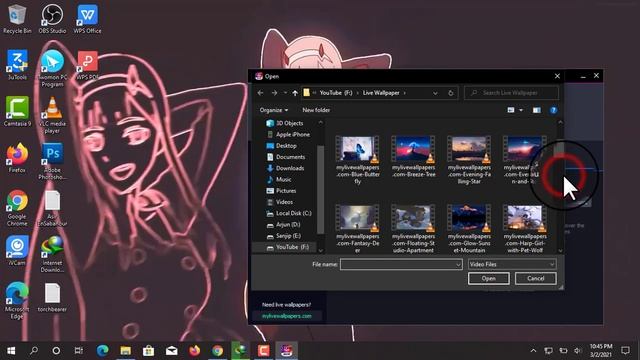Click the File name input field
This screenshot has height=360, width=640.
click(x=401, y=264)
